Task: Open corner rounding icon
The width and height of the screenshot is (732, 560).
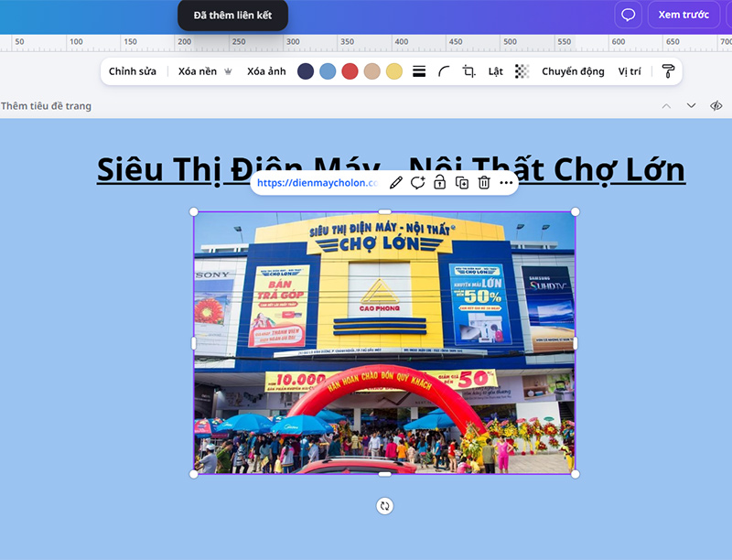Action: tap(444, 71)
